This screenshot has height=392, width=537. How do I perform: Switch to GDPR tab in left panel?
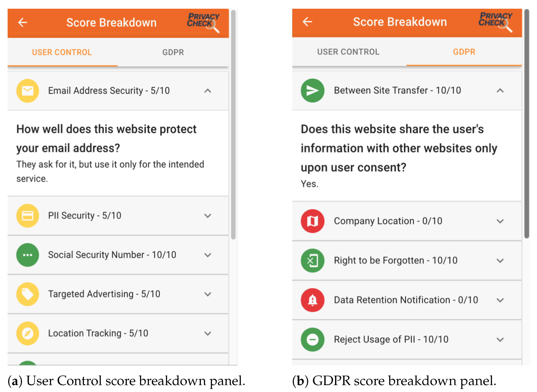coord(173,52)
